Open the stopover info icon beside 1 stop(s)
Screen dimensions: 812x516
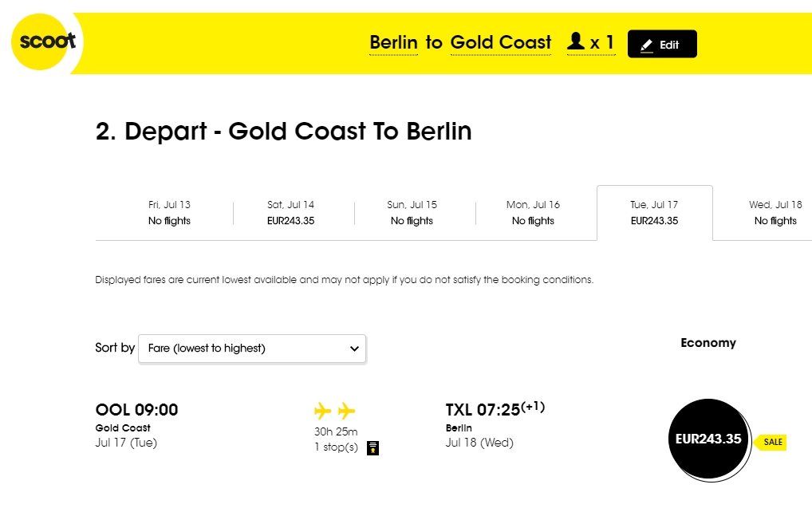[x=372, y=448]
